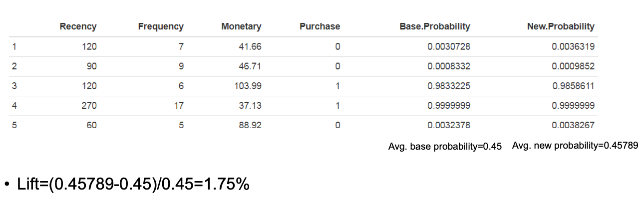Click new probability cell 0.0036319
This screenshot has height=203, width=644.
(573, 47)
